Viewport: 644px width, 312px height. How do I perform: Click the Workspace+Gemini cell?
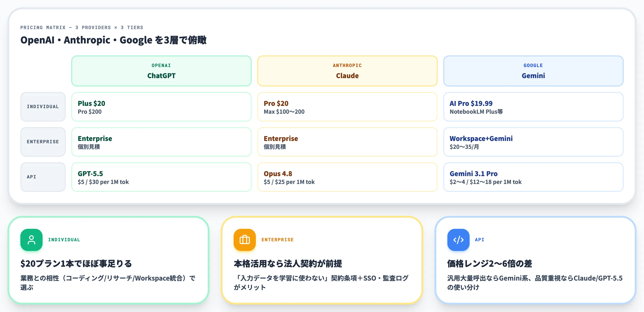pos(533,142)
